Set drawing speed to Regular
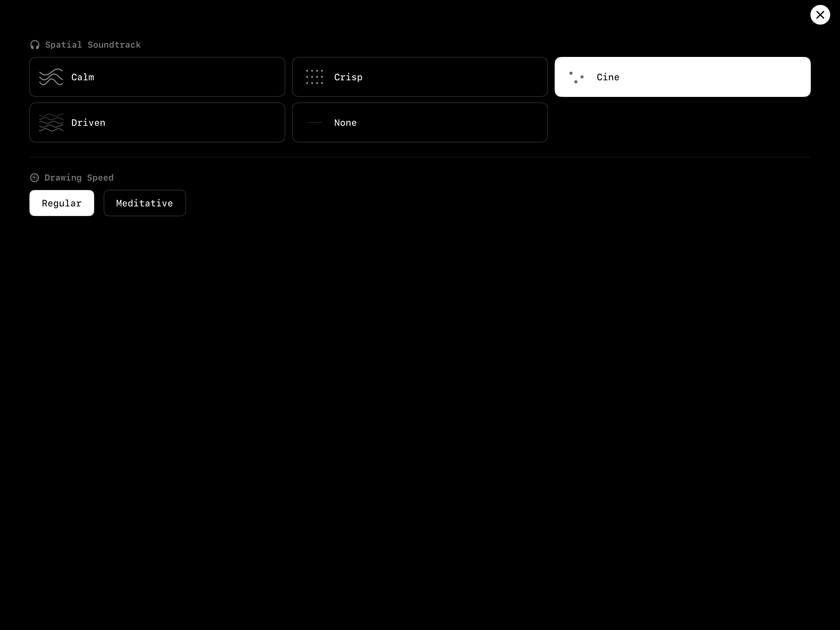840x630 pixels. pyautogui.click(x=62, y=203)
